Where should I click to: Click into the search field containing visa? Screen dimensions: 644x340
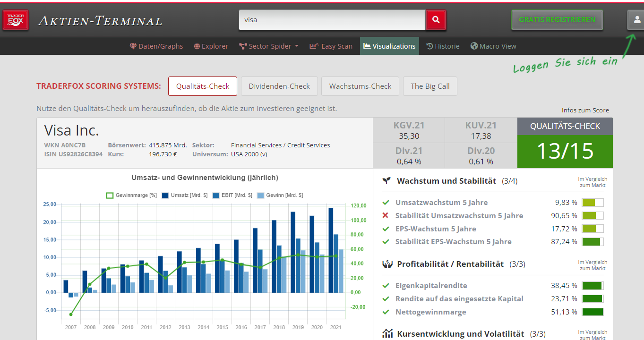332,20
